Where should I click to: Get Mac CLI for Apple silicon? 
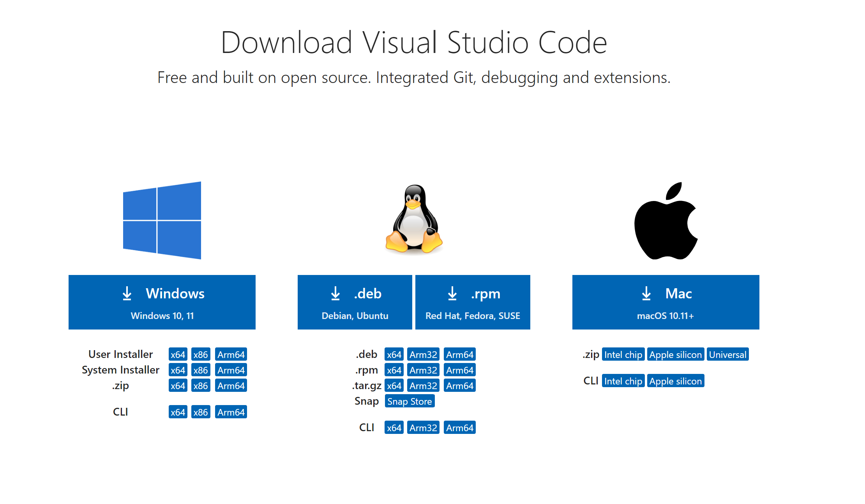pyautogui.click(x=676, y=381)
